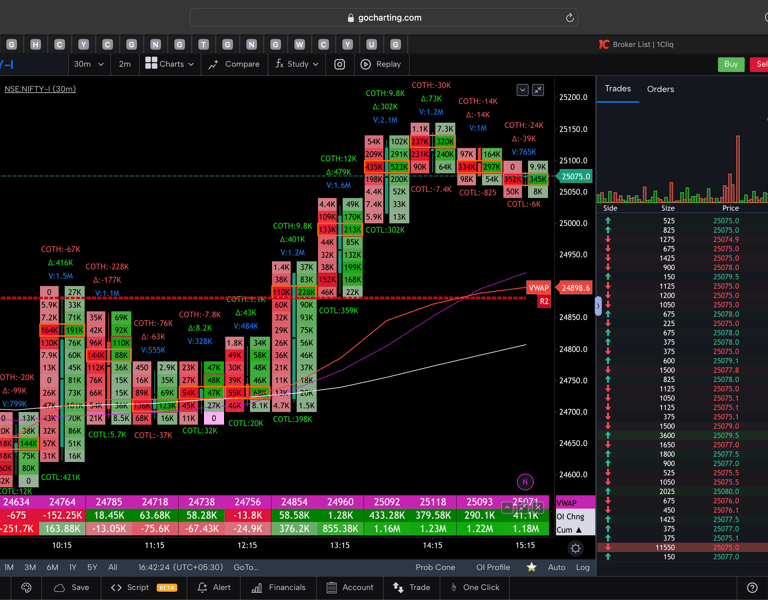Viewport: 768px width, 600px height.
Task: Set chart range to 5Y
Action: pos(92,567)
